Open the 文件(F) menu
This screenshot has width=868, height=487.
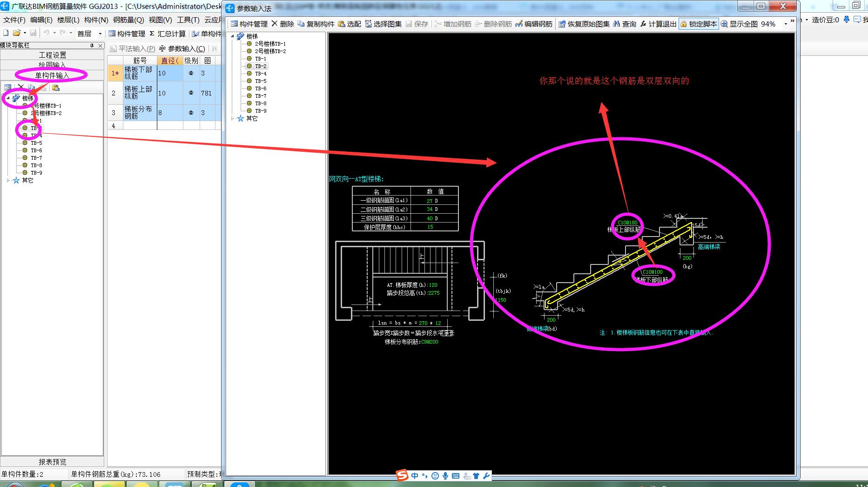coord(14,20)
